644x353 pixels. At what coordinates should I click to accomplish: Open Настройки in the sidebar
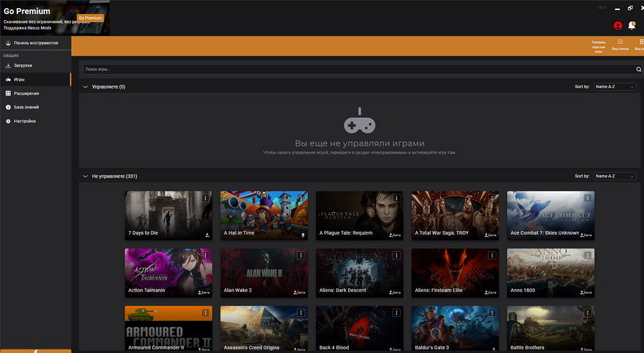24,121
